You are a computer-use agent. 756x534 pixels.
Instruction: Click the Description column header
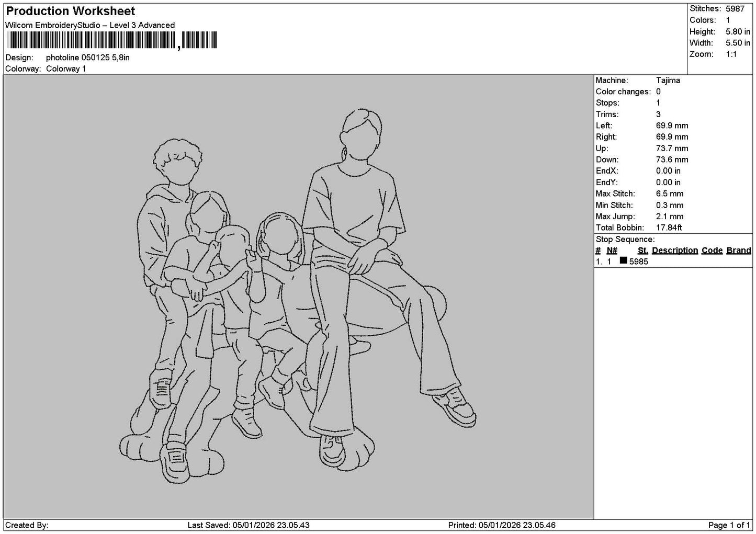point(675,251)
